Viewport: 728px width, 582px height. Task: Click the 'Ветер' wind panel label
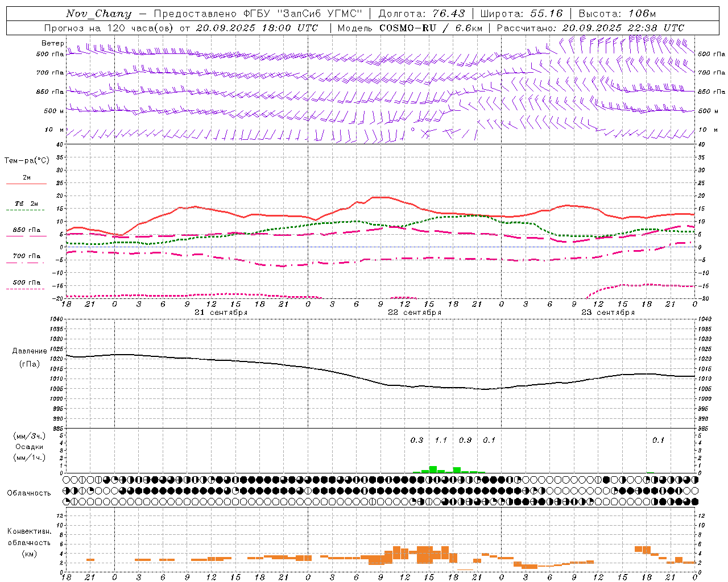pos(52,43)
